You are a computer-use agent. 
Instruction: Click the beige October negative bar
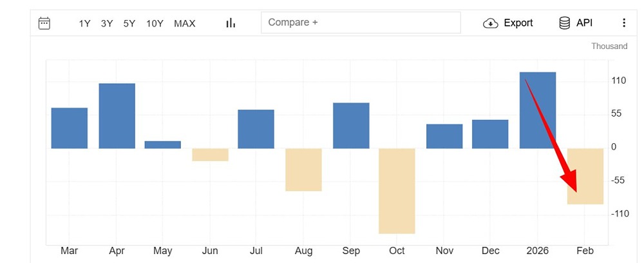[x=397, y=191]
